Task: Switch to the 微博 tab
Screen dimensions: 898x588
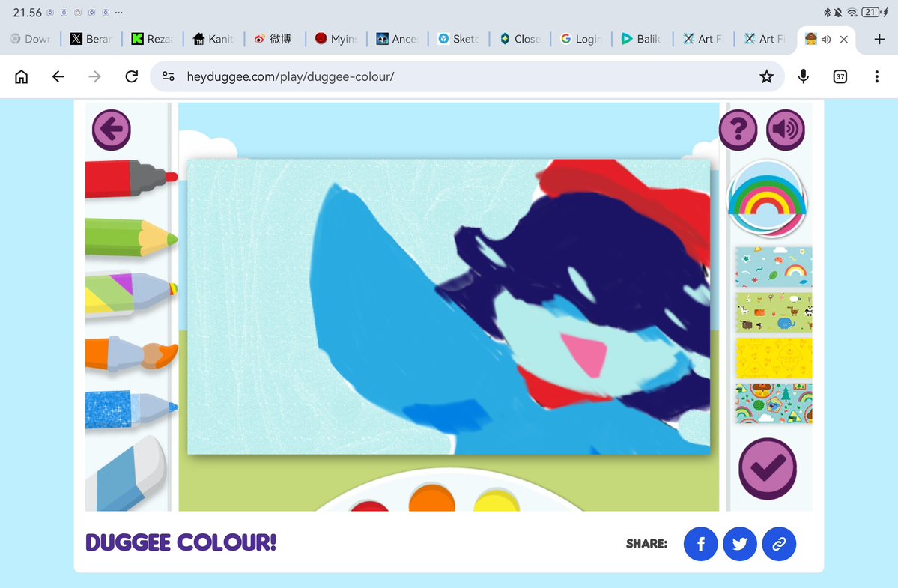Action: [x=275, y=39]
